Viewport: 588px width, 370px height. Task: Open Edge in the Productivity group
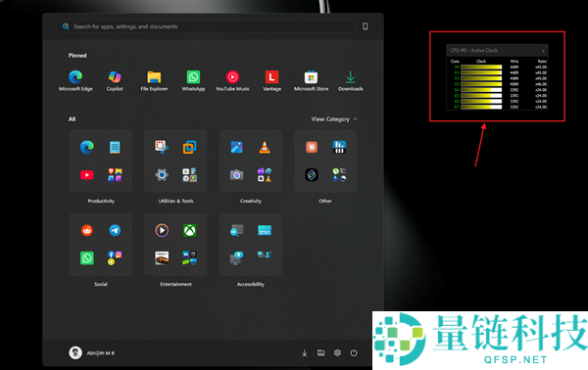click(x=87, y=147)
